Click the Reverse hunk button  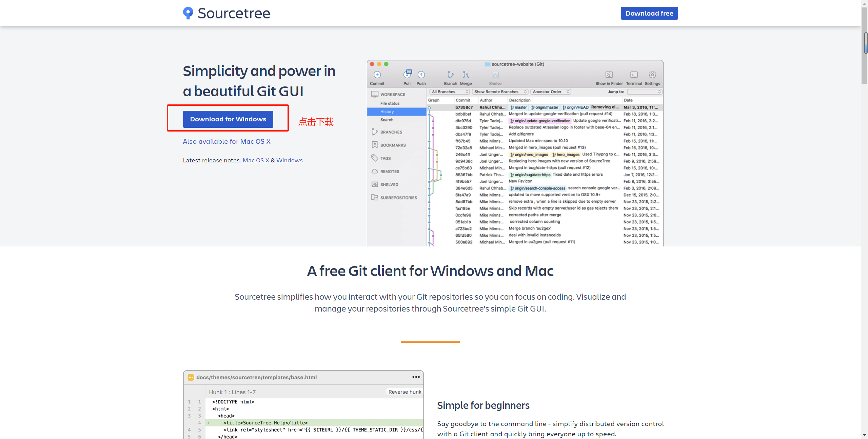(405, 392)
